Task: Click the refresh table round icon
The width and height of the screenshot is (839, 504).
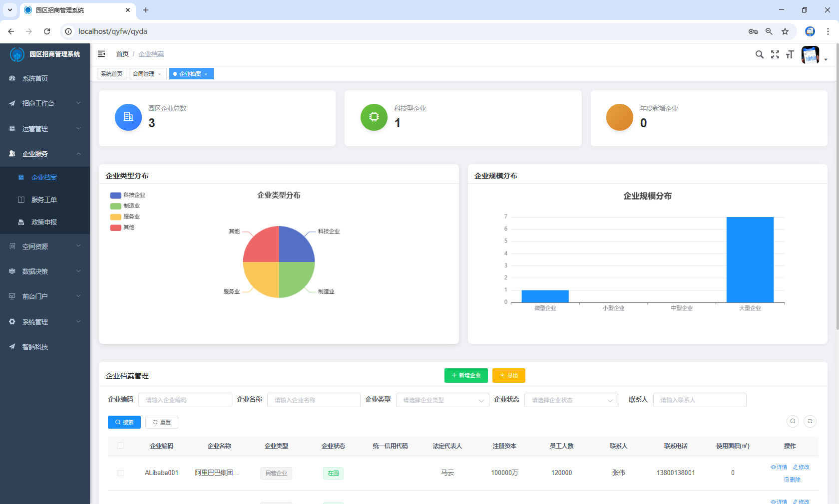Action: (x=810, y=421)
